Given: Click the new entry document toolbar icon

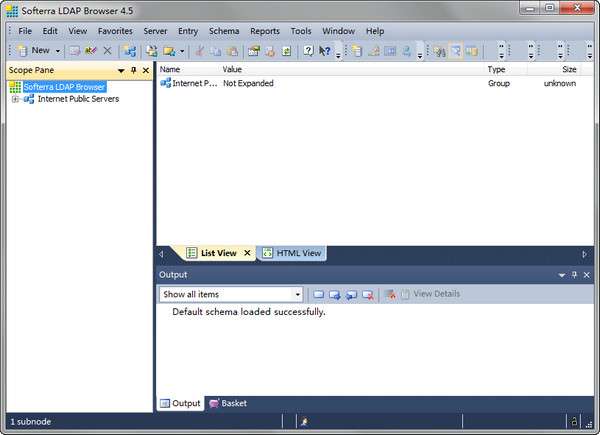Looking at the screenshot, I should [356, 51].
